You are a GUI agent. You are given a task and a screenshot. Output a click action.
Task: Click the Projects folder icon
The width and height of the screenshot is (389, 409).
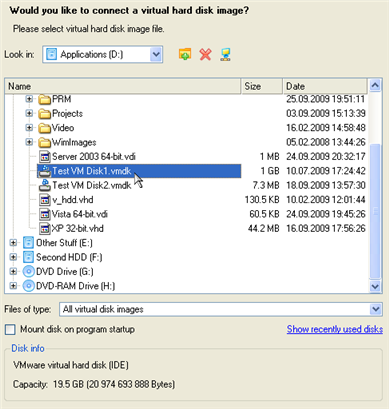(x=44, y=114)
